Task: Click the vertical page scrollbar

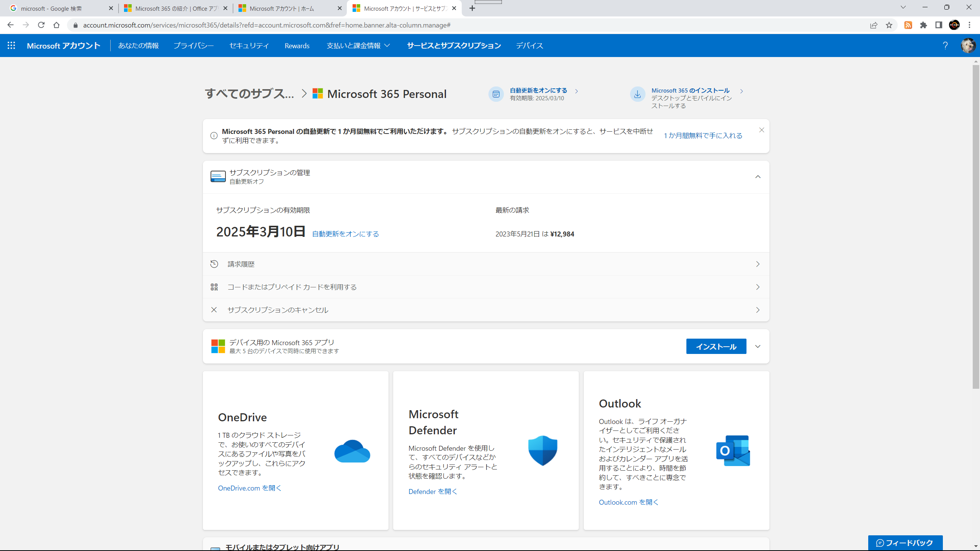Action: pos(976,227)
